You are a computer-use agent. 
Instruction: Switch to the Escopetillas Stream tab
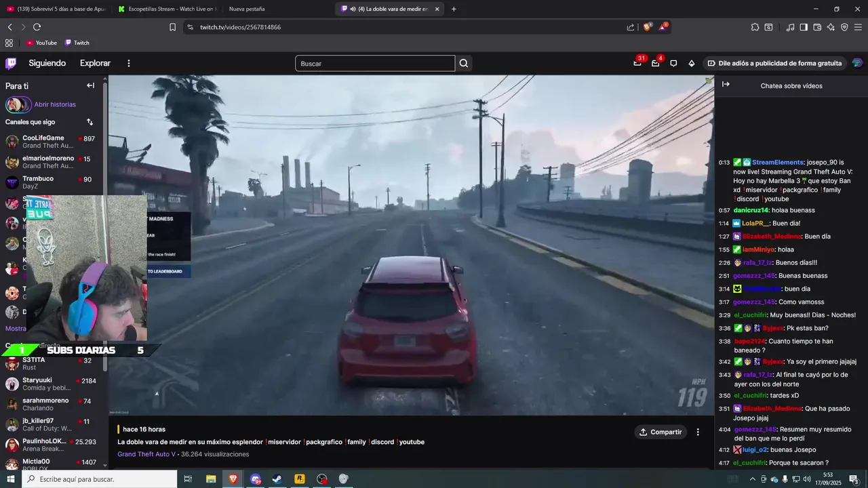point(166,9)
